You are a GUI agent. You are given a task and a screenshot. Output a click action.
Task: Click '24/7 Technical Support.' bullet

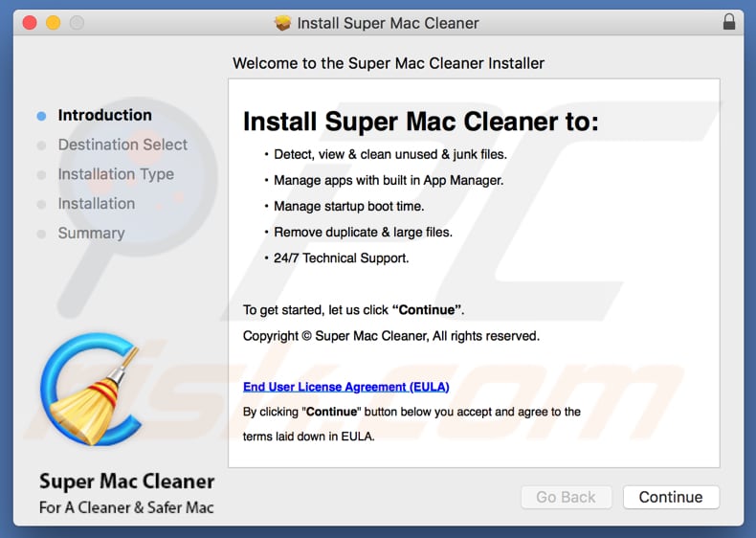coord(342,258)
